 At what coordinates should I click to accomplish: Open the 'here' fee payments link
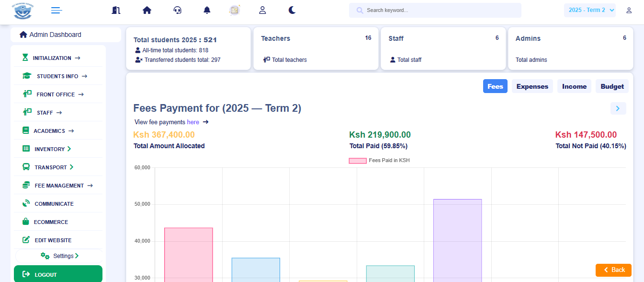point(193,122)
